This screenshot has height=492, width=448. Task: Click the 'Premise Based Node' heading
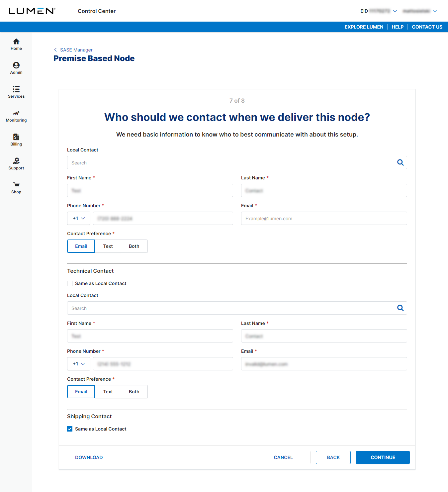point(94,58)
